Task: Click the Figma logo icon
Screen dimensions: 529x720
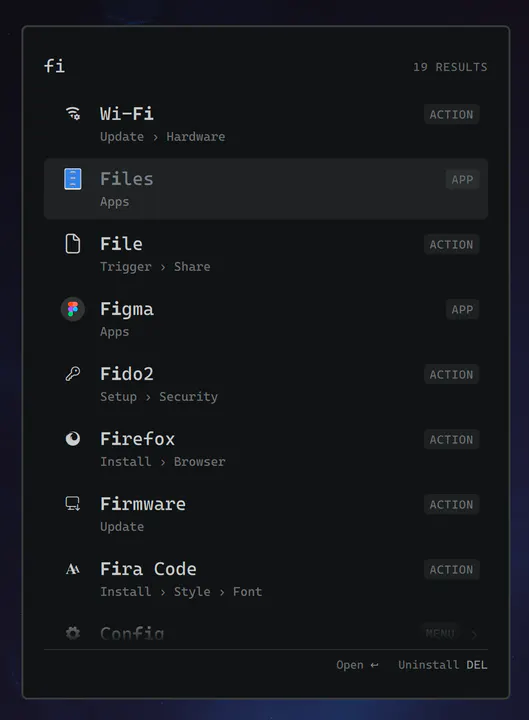Action: click(73, 309)
